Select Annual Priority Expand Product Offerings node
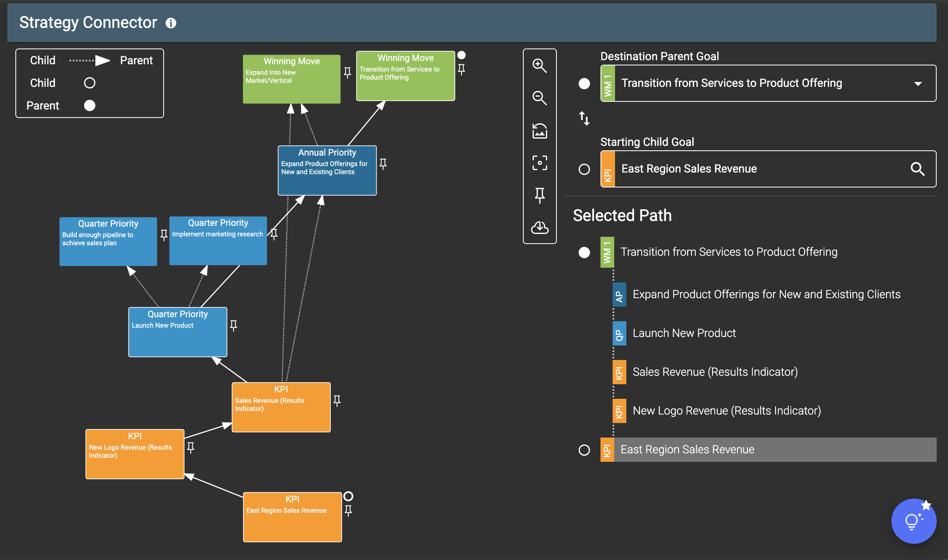This screenshot has height=560, width=948. pos(327,171)
